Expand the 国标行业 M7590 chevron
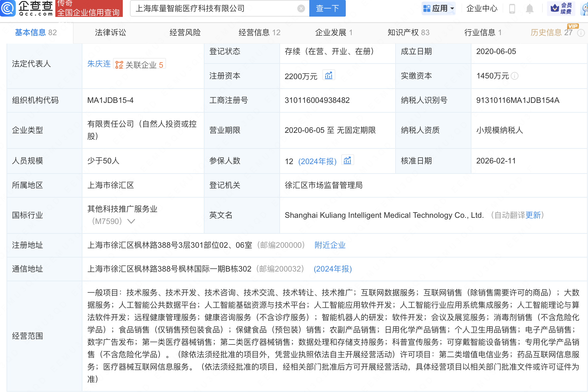588x392 pixels. 131,221
